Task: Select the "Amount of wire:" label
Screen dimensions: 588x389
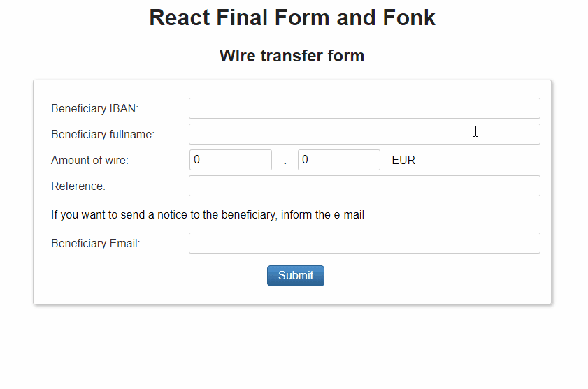Action: (x=89, y=161)
